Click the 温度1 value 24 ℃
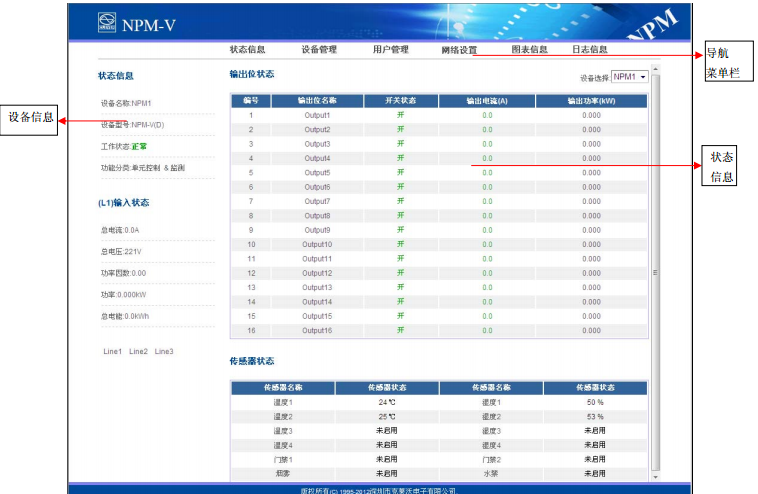Screen dimensions: 758x494 (387, 402)
